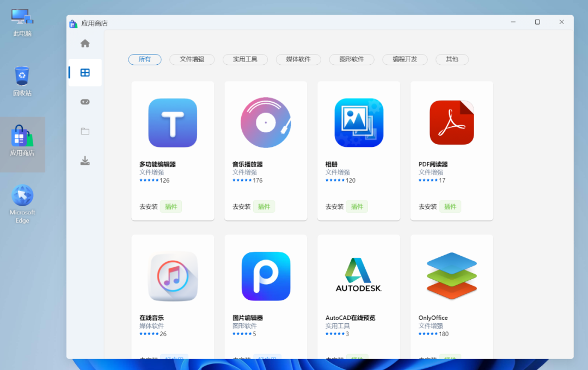Click 去安装 for 相册
This screenshot has height=370, width=588.
[x=334, y=206]
